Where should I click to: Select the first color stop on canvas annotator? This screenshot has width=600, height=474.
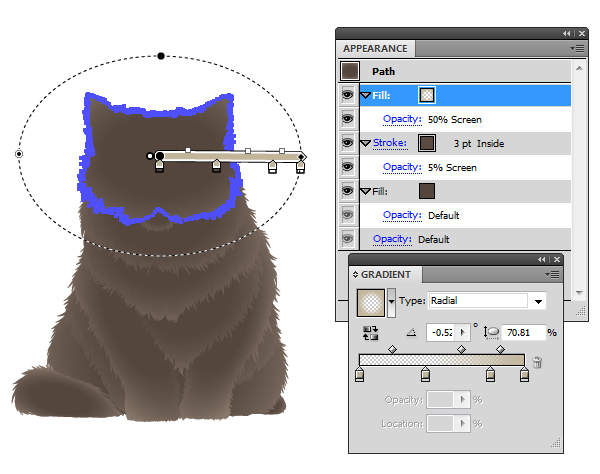pos(160,166)
